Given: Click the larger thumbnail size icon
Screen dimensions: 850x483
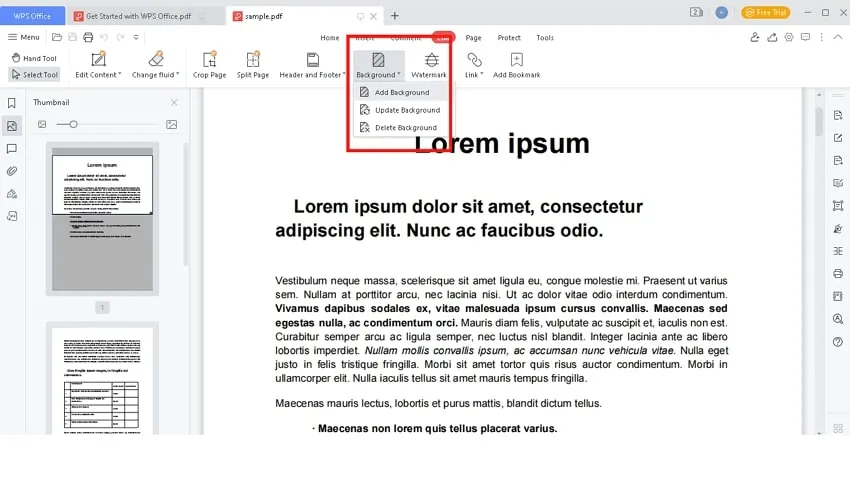Looking at the screenshot, I should [x=171, y=124].
